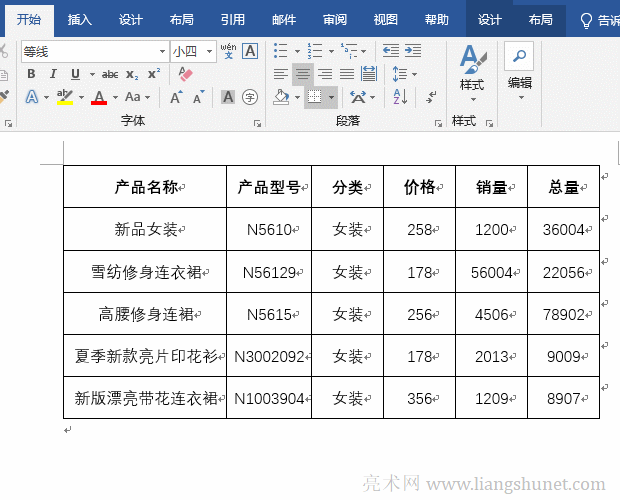This screenshot has width=620, height=500.
Task: Click the table cell containing N5610
Action: (269, 230)
